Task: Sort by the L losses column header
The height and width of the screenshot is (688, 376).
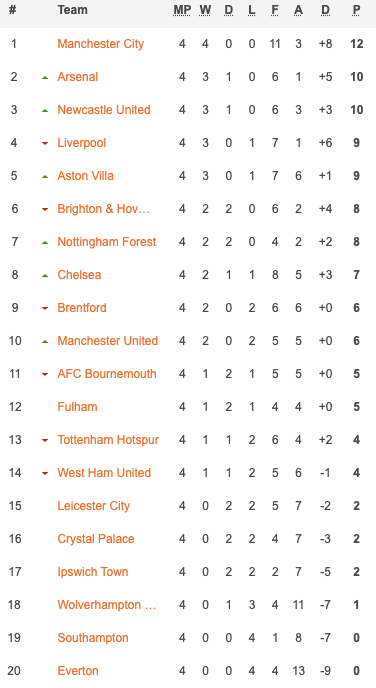Action: [251, 10]
